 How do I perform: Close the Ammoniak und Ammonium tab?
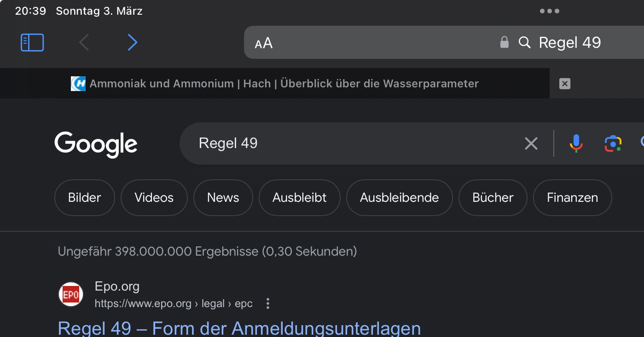[564, 84]
